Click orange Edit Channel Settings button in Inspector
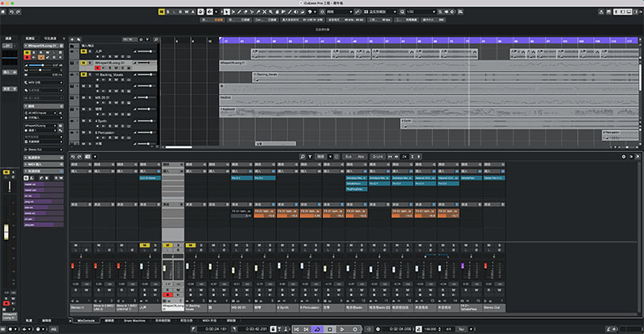 (41, 57)
